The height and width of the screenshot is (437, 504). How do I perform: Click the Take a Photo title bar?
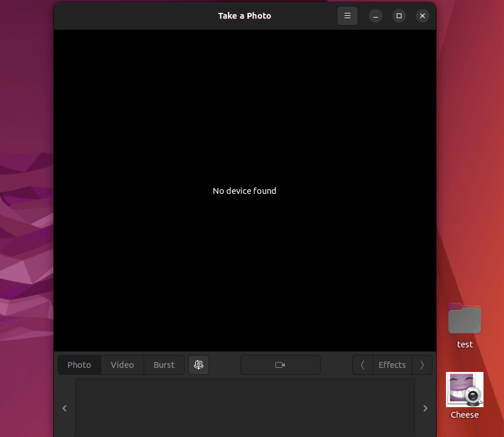point(244,16)
